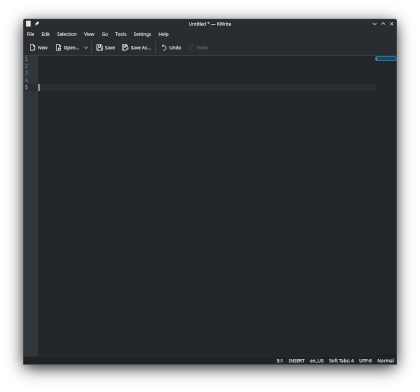Viewport: 420px width, 392px height.
Task: Click the grayed Redo toolbar button
Action: tap(199, 48)
